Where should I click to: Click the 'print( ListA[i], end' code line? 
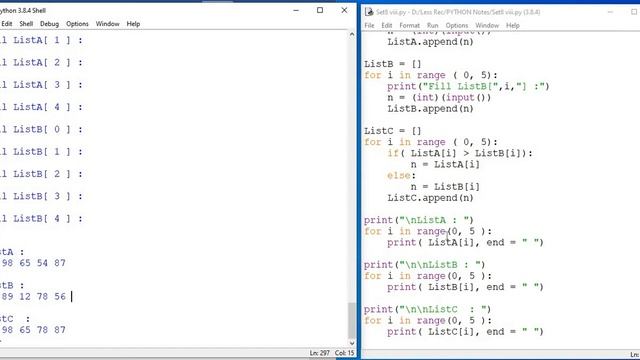tap(465, 242)
